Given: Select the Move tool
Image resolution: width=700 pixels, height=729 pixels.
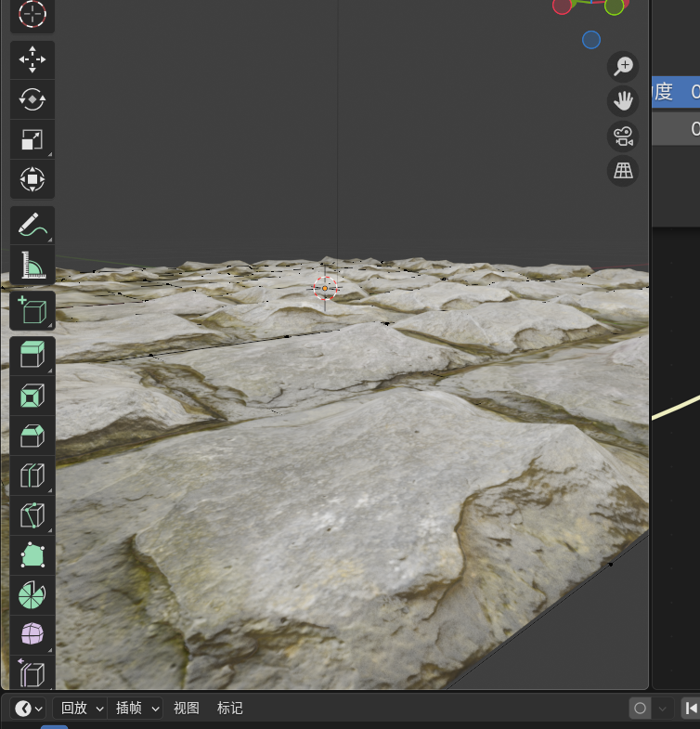Looking at the screenshot, I should 32,59.
